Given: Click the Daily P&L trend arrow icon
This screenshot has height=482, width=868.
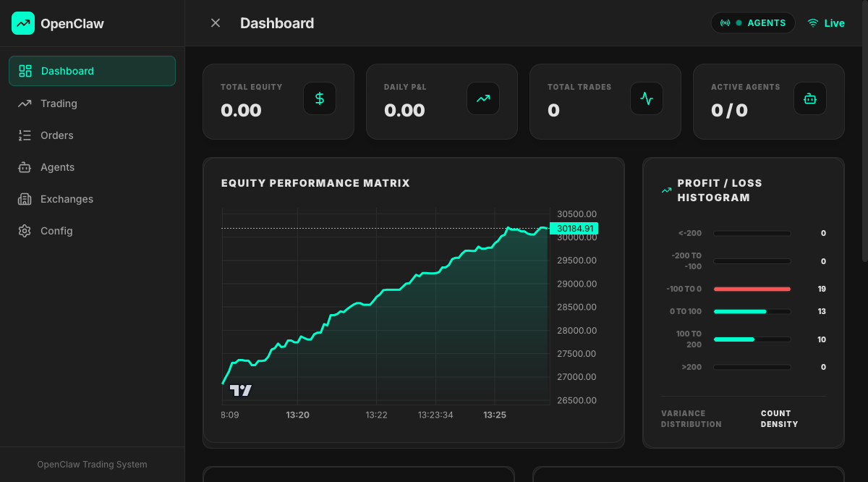Looking at the screenshot, I should coord(483,98).
